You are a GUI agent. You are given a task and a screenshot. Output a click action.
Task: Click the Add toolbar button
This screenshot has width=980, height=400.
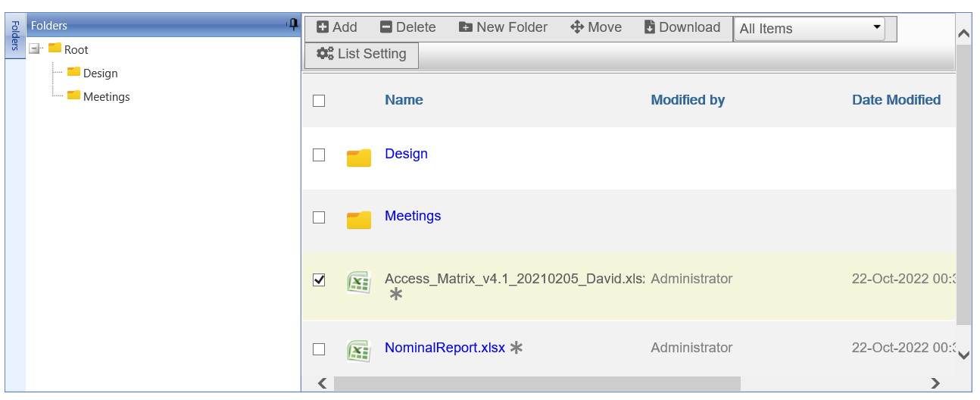(336, 27)
